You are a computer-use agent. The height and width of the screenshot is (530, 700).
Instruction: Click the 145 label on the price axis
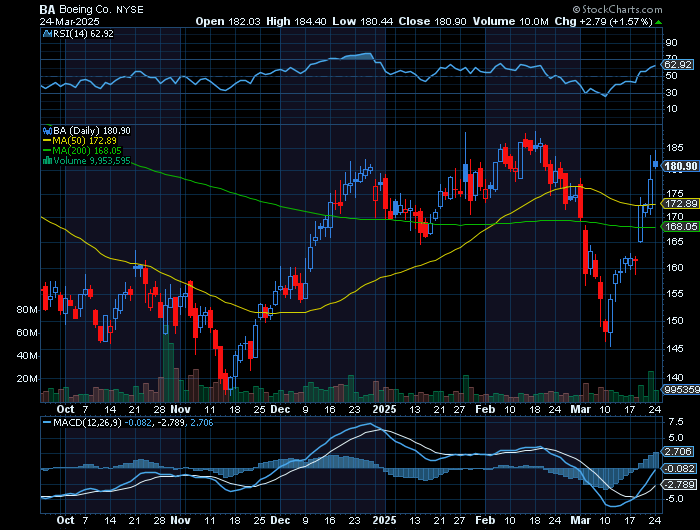point(673,348)
